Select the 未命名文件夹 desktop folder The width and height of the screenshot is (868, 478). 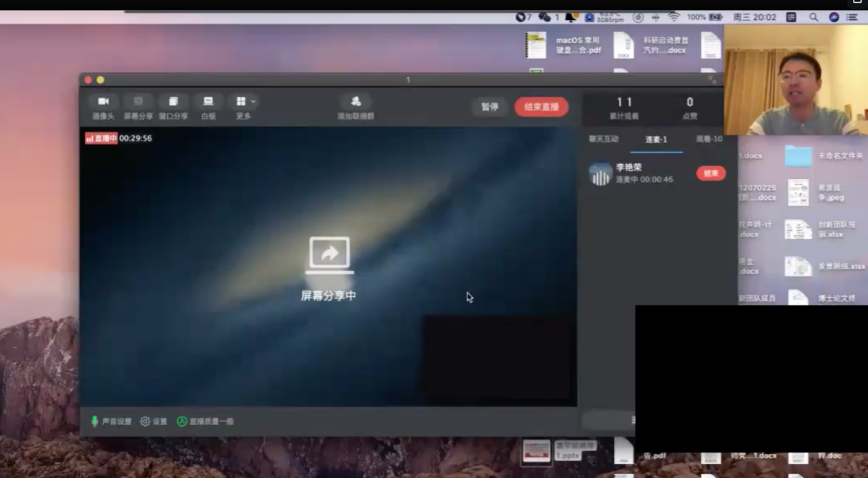(798, 156)
